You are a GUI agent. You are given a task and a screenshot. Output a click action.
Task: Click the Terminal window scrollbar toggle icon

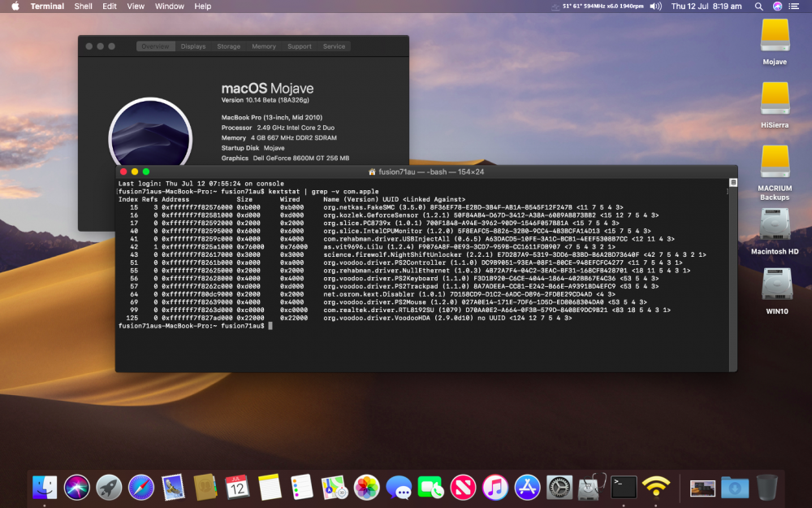pos(732,182)
